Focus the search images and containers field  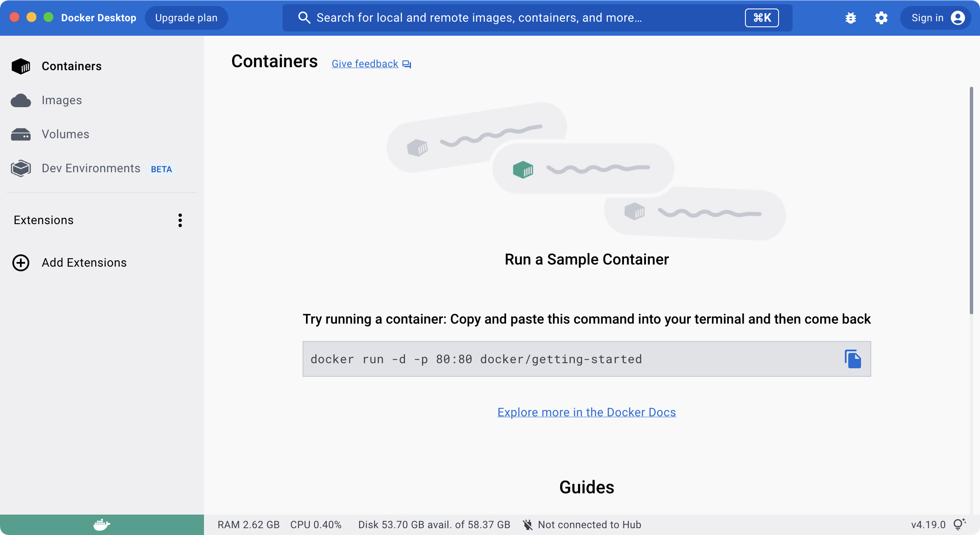(537, 18)
